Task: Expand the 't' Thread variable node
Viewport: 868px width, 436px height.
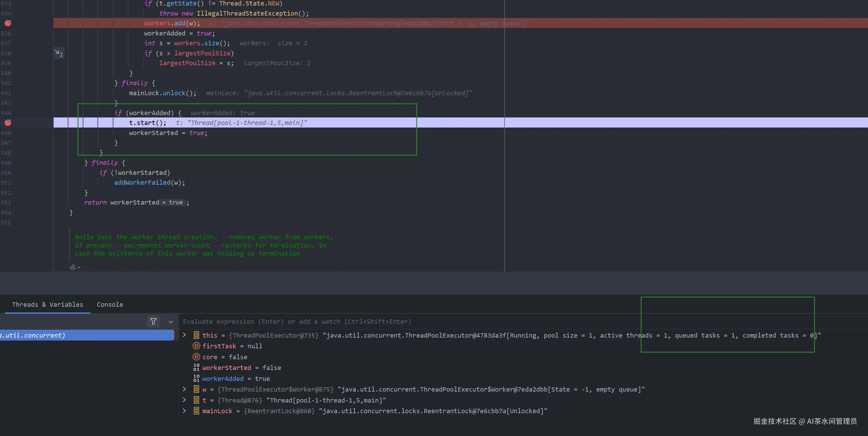Action: (x=184, y=400)
